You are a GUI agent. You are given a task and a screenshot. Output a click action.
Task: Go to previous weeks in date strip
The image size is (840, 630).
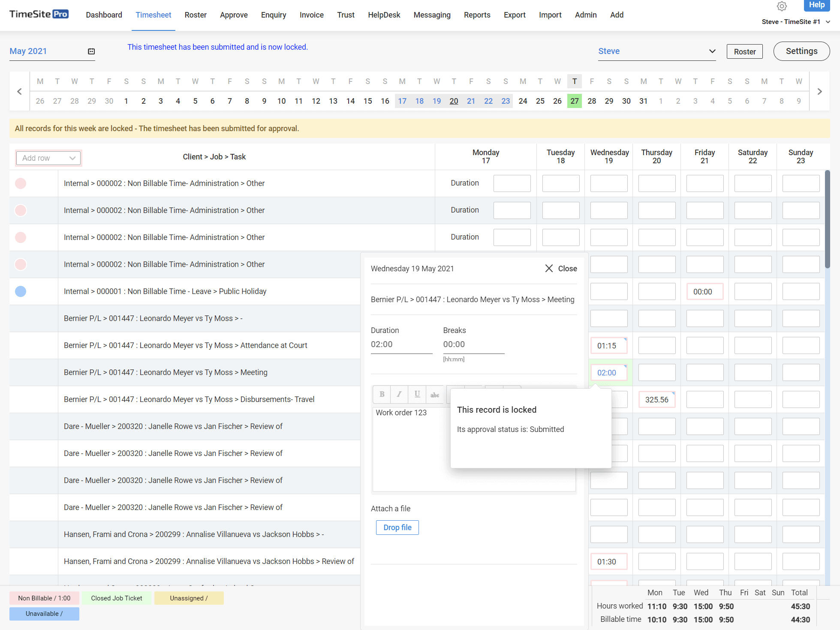(x=19, y=91)
